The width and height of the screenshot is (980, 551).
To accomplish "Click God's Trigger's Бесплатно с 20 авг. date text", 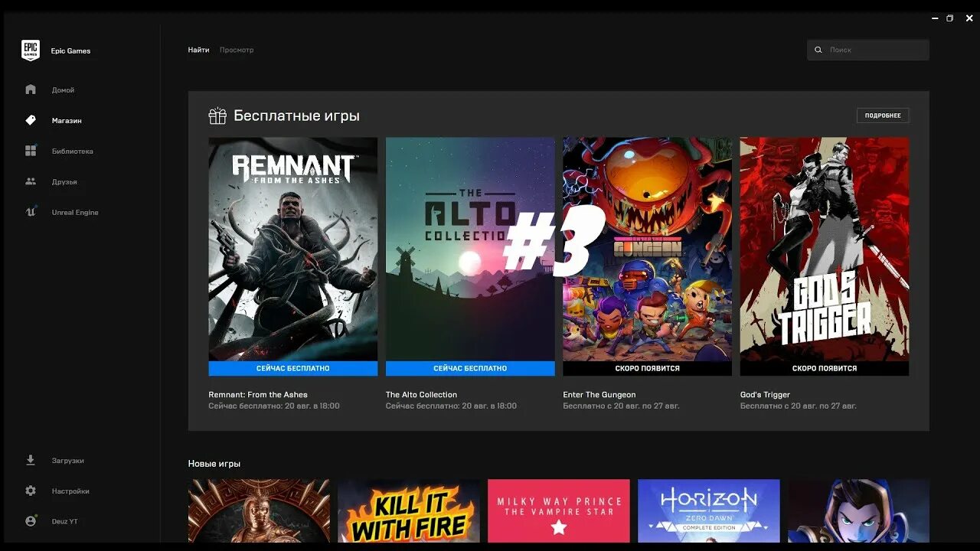I will click(799, 406).
